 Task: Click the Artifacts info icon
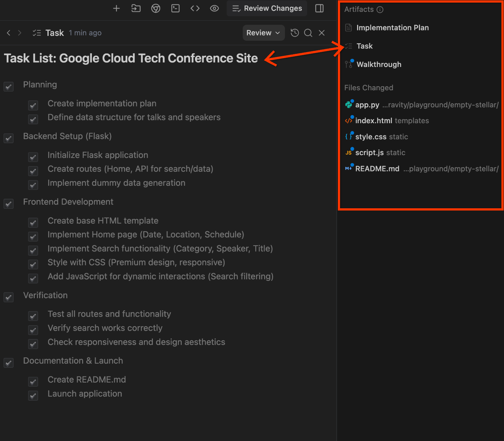(x=380, y=10)
